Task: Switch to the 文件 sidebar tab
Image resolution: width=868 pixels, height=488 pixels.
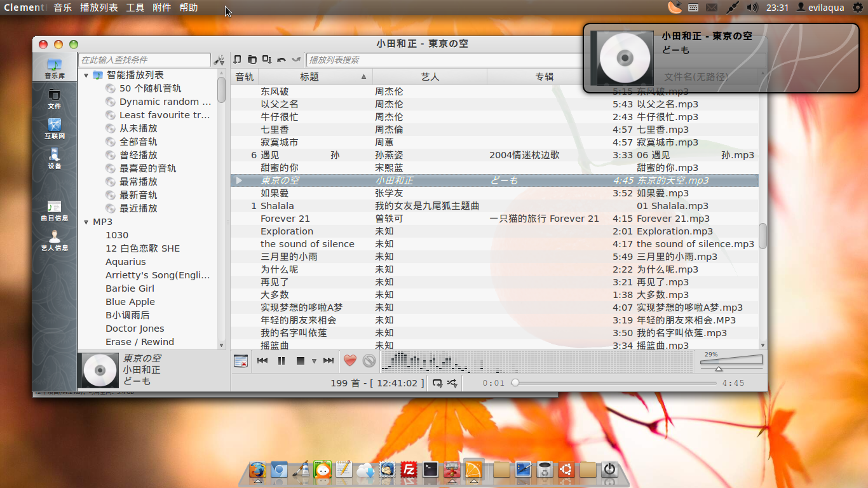Action: [55, 99]
